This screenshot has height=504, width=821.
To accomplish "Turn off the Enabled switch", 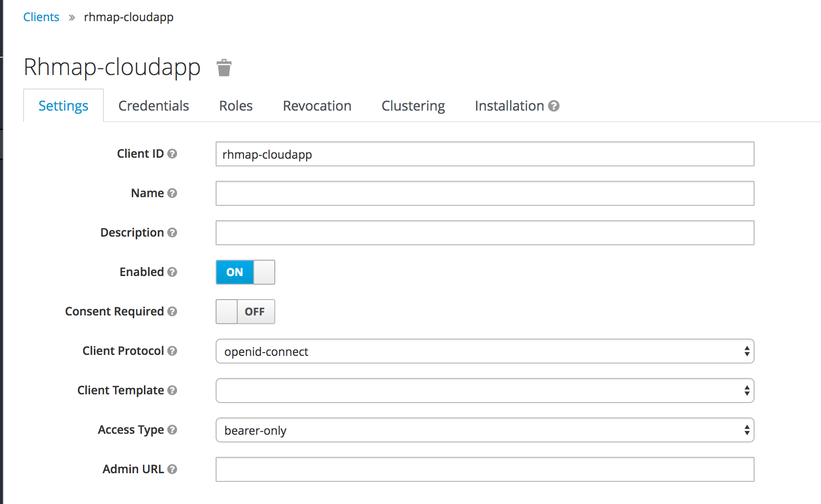I will coord(245,272).
